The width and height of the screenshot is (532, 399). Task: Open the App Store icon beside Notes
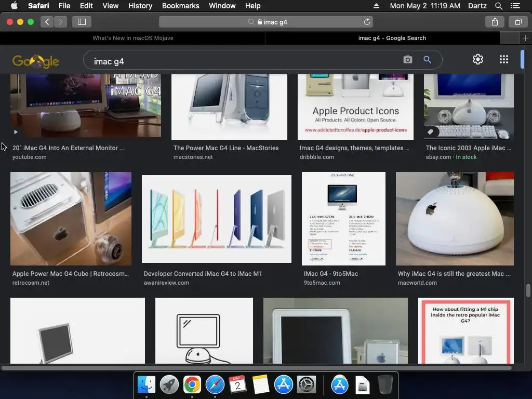tap(283, 385)
